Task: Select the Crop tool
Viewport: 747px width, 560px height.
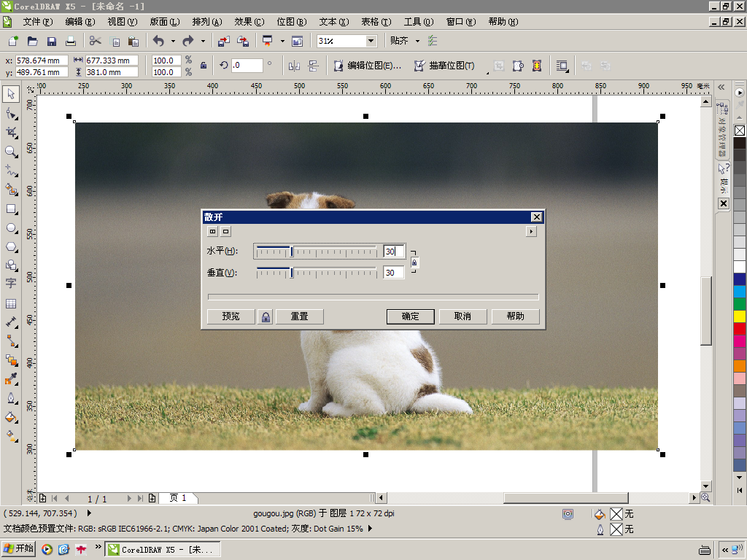Action: [12, 133]
